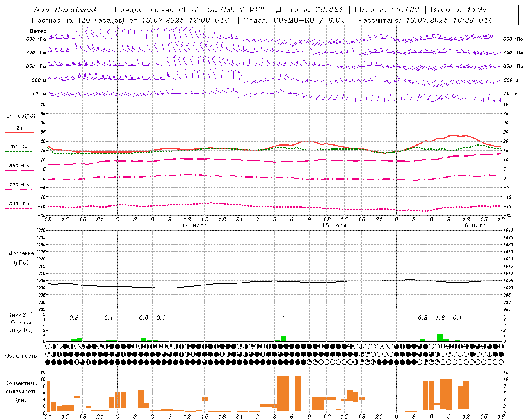Click the forecast start time 13.07.2025 12:00 UTC

(185, 20)
